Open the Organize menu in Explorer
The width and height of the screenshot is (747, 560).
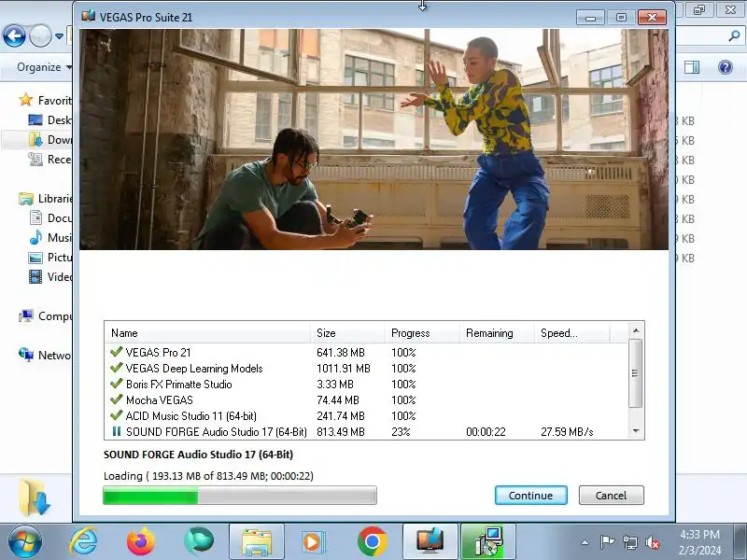tap(44, 67)
